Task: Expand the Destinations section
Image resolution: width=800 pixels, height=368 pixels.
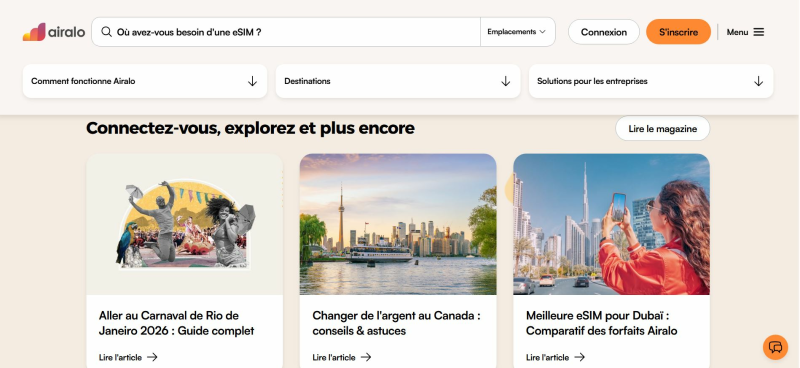Action: [398, 81]
